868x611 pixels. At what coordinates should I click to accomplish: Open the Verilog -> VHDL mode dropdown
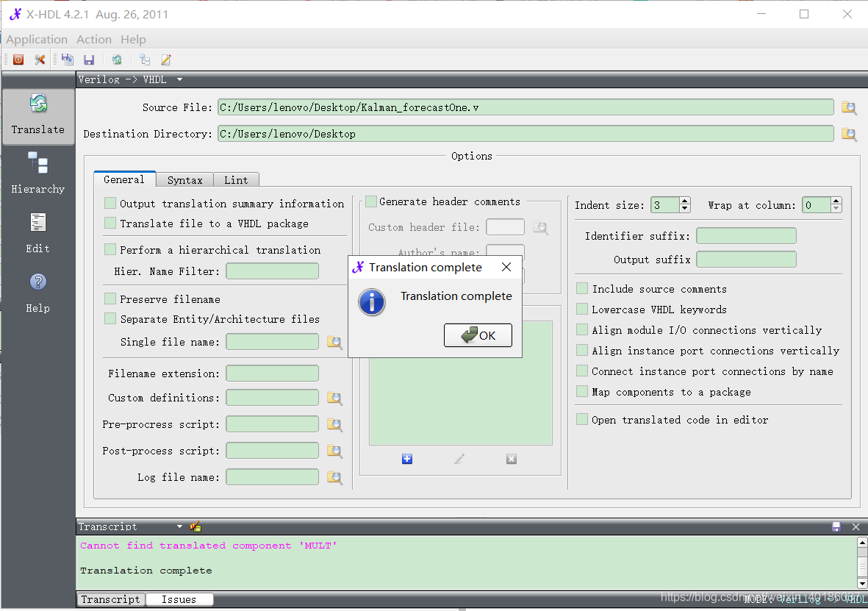(180, 79)
